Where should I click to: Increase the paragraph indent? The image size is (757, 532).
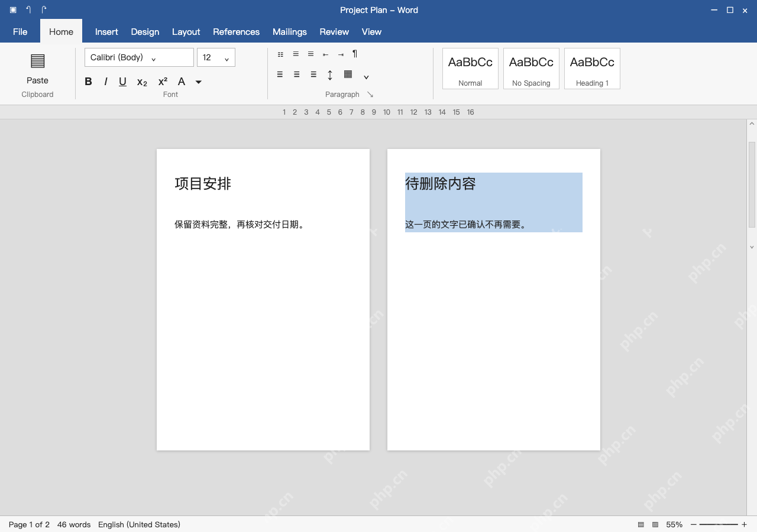[x=341, y=54]
